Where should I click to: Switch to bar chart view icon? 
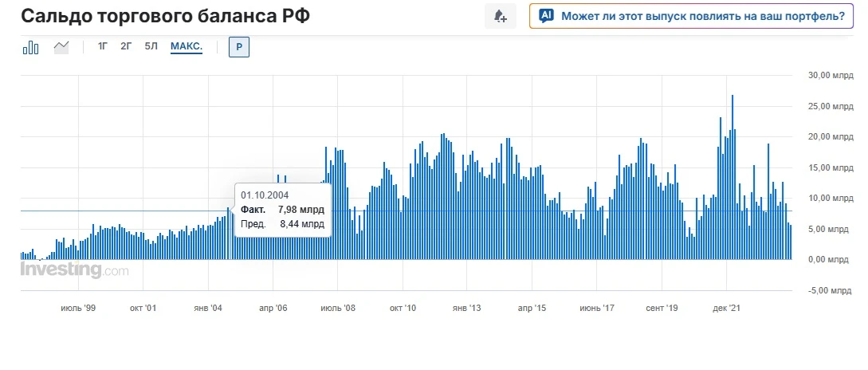[x=30, y=48]
